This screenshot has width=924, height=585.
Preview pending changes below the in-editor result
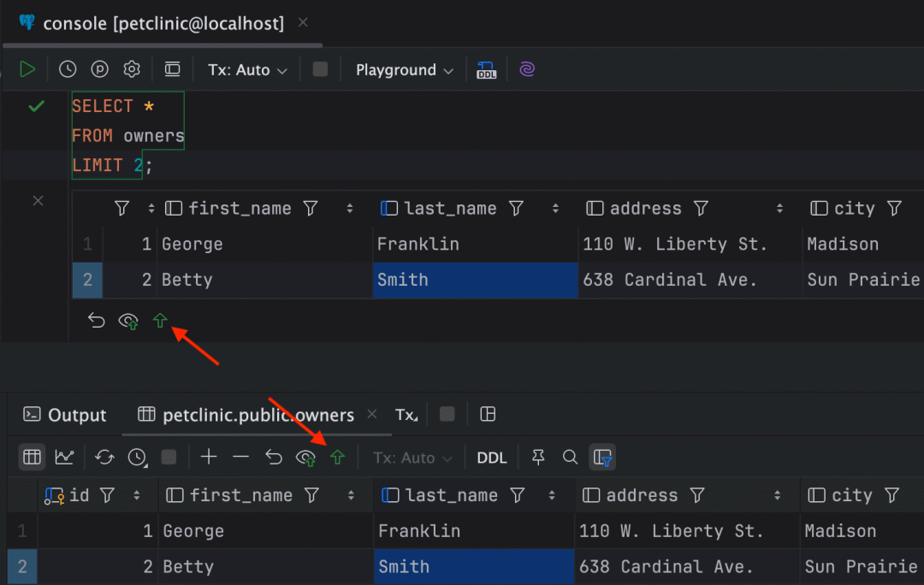tap(127, 321)
